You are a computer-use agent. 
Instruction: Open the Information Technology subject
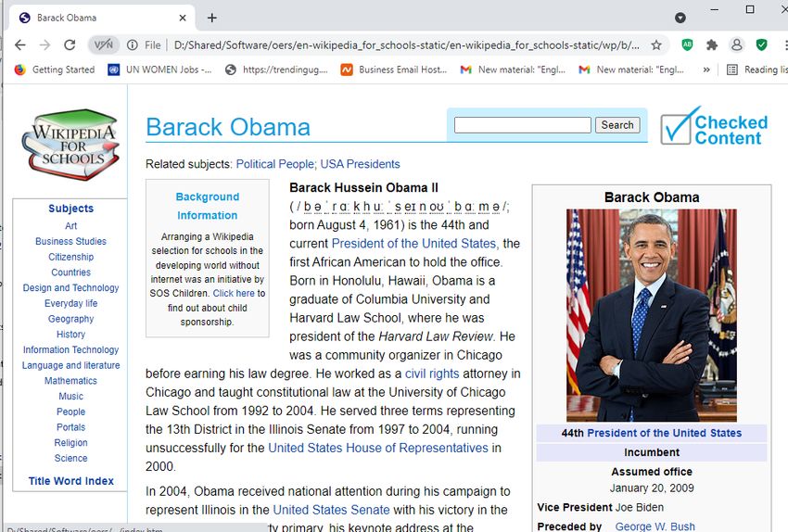click(70, 350)
